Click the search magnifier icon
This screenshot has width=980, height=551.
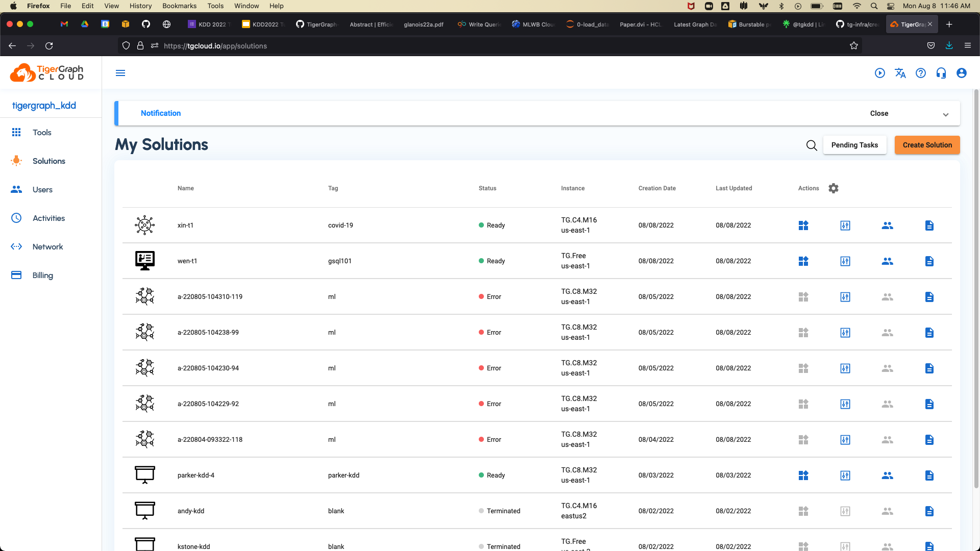click(x=812, y=145)
